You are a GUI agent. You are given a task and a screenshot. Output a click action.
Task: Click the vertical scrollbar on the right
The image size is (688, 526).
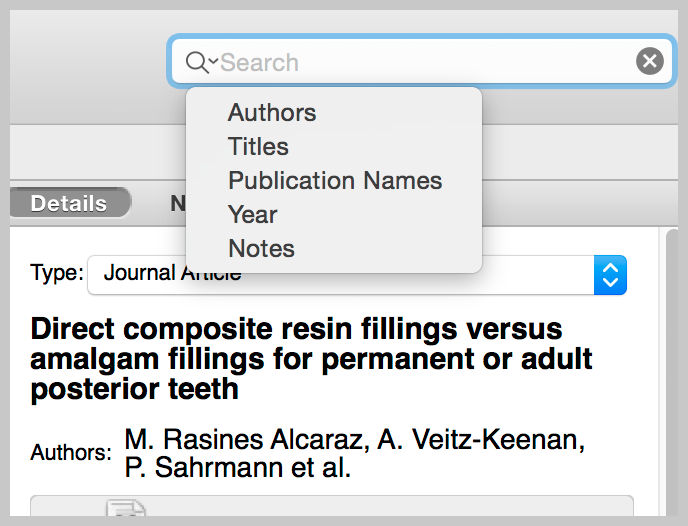[671, 372]
